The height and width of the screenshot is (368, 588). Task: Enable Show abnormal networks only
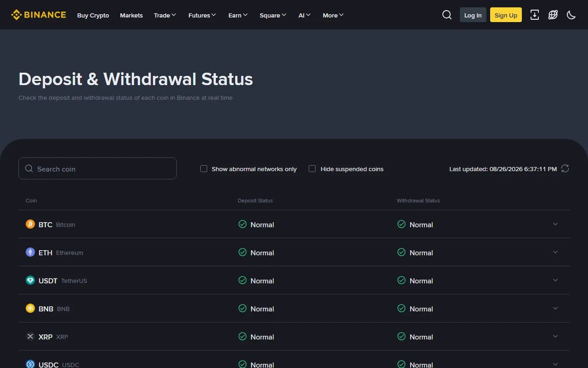coord(204,169)
